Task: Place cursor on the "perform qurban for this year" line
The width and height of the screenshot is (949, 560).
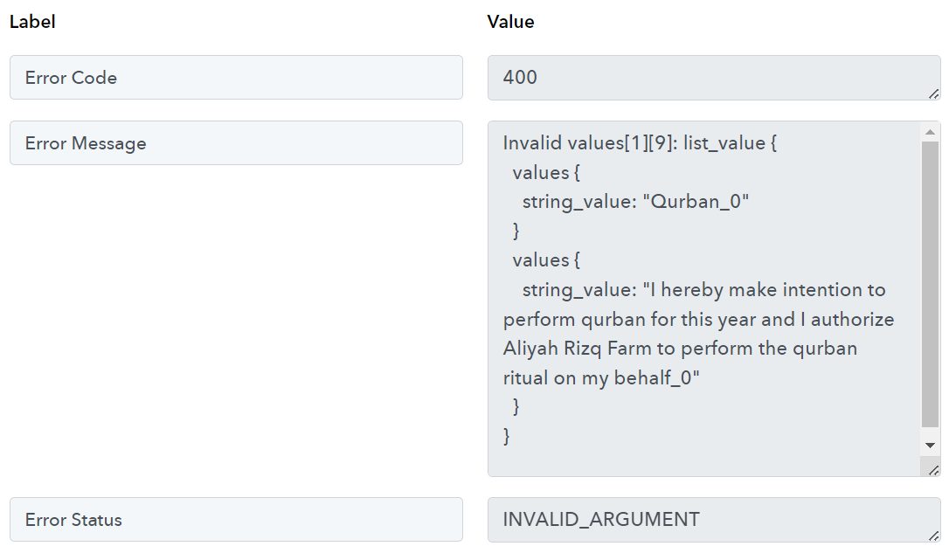Action: [x=698, y=319]
